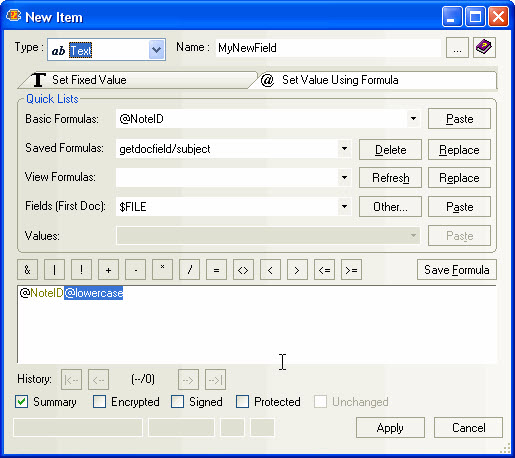The image size is (515, 458).
Task: Open the purple help book icon
Action: coord(484,48)
